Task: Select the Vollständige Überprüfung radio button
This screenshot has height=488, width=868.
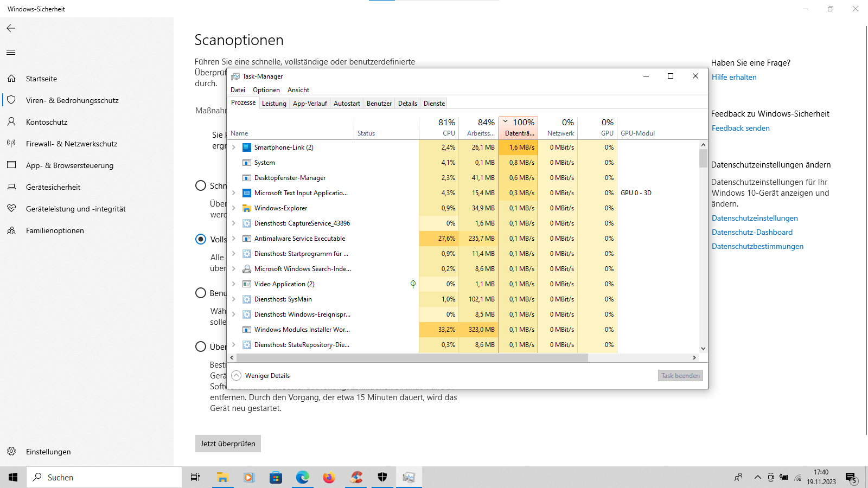Action: [201, 239]
